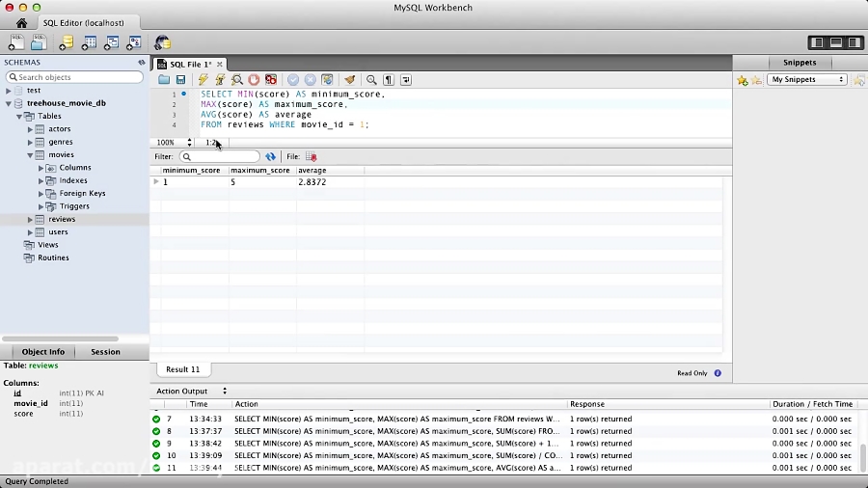Execute statement under cursor icon
Image resolution: width=868 pixels, height=488 pixels.
pos(220,80)
